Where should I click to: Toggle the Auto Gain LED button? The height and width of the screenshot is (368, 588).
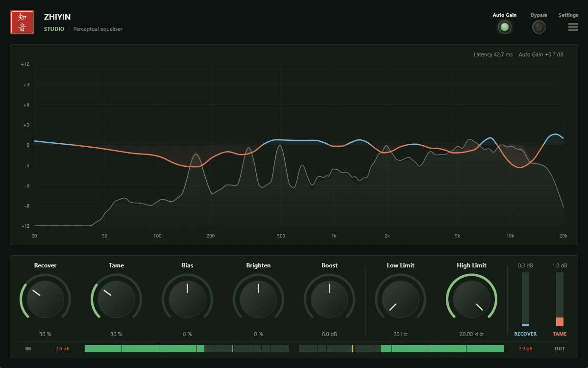(504, 27)
